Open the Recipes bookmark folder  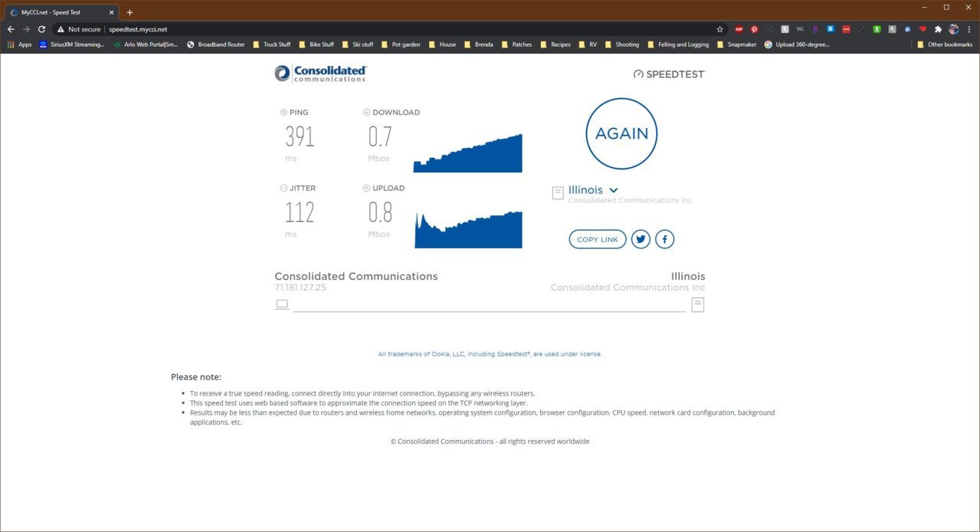click(556, 44)
